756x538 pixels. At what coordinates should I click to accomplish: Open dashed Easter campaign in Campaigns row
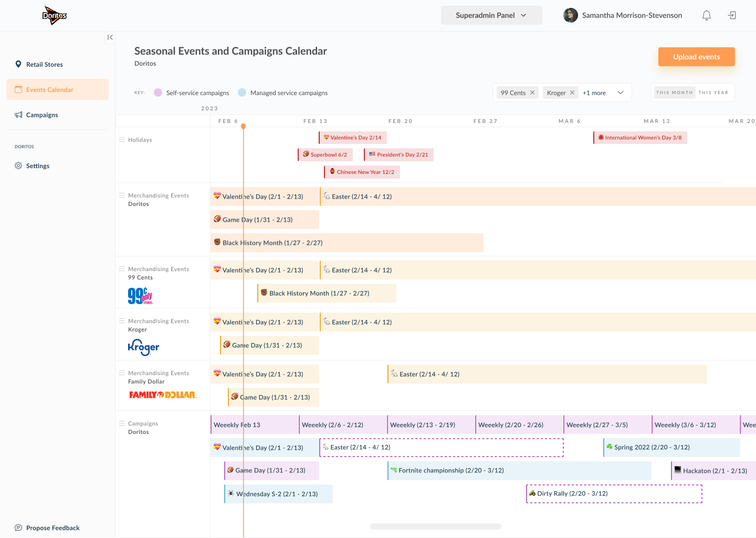click(442, 448)
